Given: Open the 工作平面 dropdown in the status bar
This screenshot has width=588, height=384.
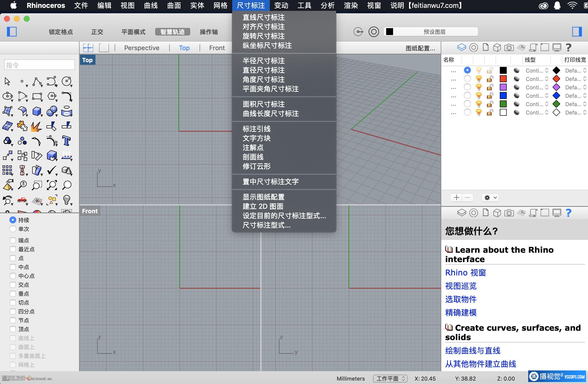Looking at the screenshot, I should pos(390,378).
